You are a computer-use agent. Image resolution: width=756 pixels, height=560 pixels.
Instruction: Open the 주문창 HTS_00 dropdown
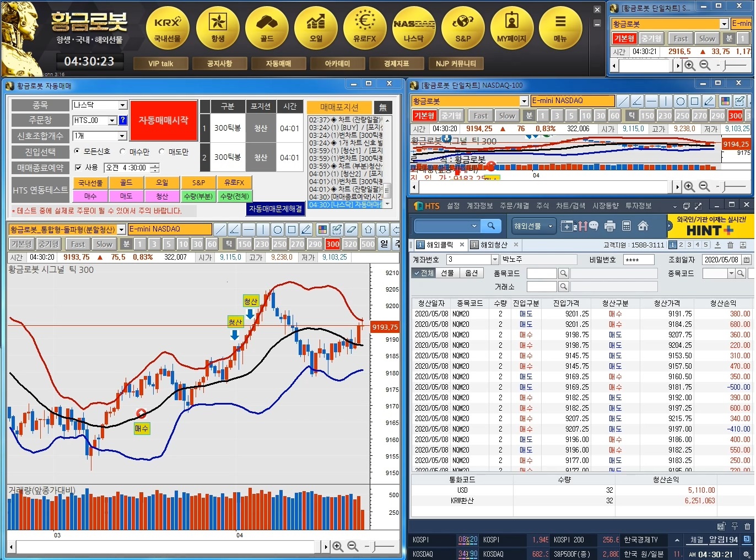(112, 120)
